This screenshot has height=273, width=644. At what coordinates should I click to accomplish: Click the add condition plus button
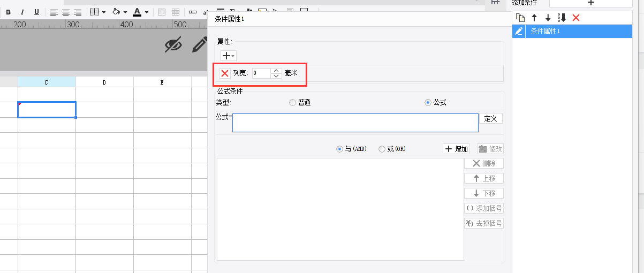click(590, 3)
